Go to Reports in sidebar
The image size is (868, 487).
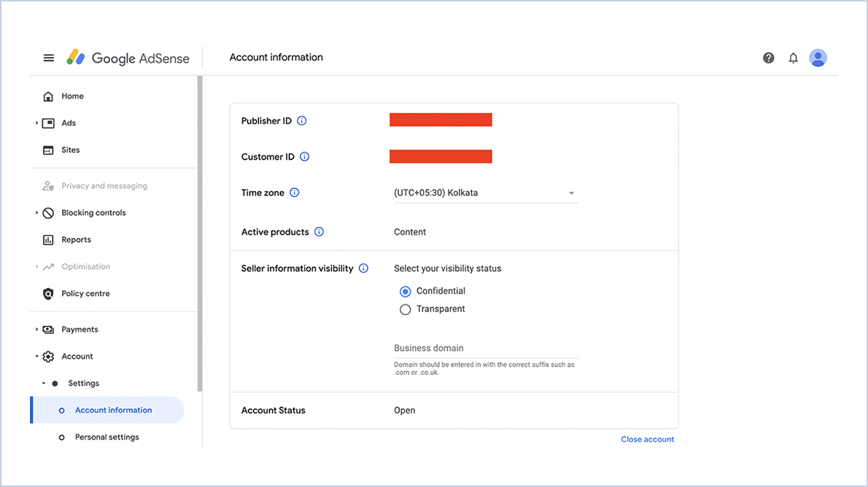tap(76, 240)
